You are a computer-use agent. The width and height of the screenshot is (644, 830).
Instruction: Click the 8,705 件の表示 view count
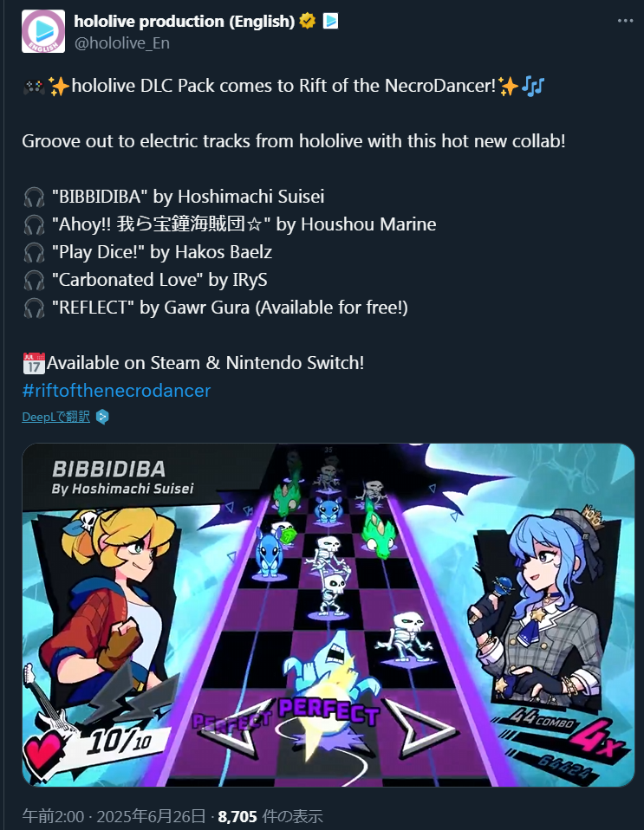[x=270, y=816]
